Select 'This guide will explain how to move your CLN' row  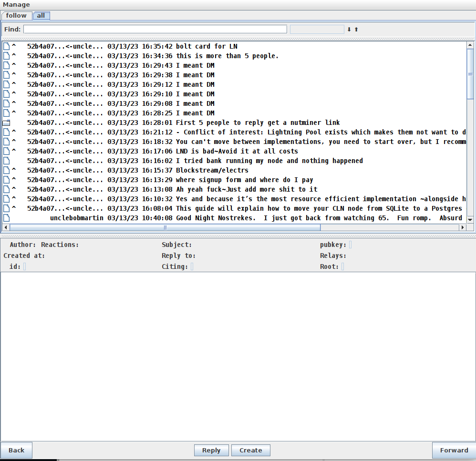(x=234, y=208)
